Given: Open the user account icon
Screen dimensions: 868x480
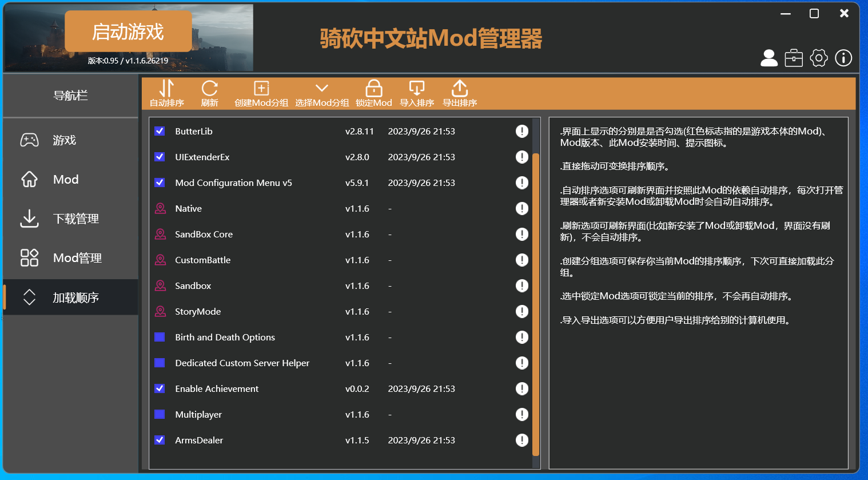Looking at the screenshot, I should click(769, 58).
